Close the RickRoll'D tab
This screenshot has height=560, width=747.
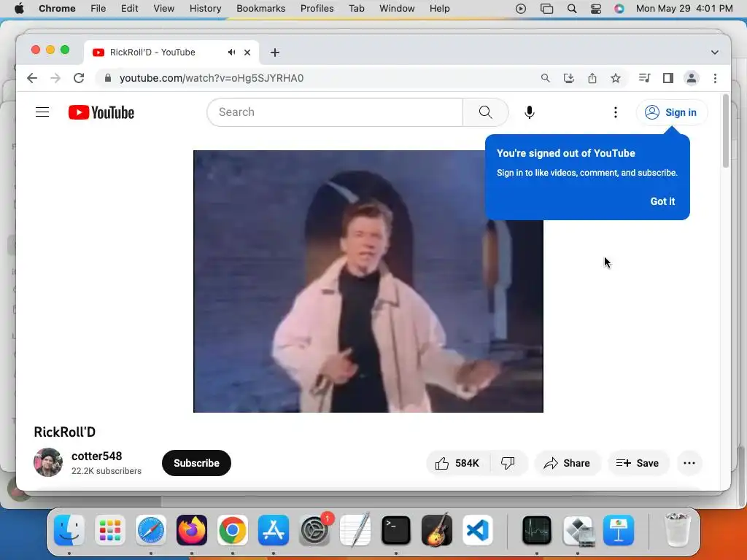(247, 52)
